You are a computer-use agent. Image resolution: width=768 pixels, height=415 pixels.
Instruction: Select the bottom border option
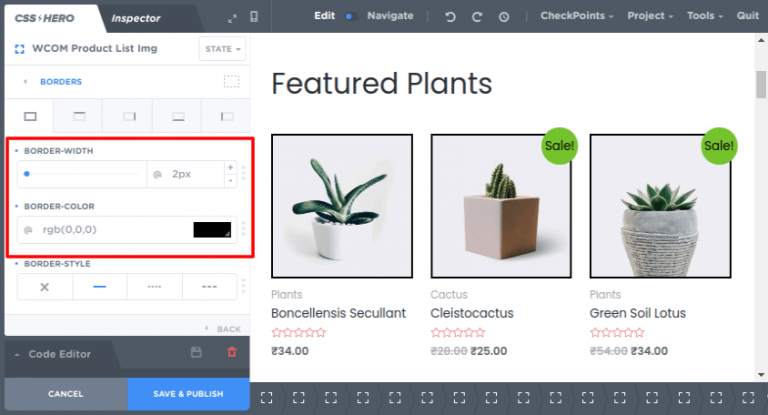coord(178,116)
